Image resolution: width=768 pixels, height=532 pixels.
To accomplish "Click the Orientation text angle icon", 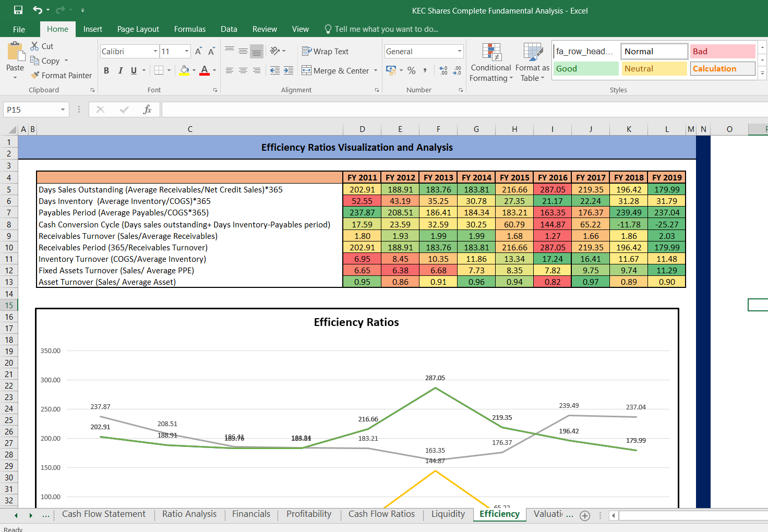I will tap(275, 51).
